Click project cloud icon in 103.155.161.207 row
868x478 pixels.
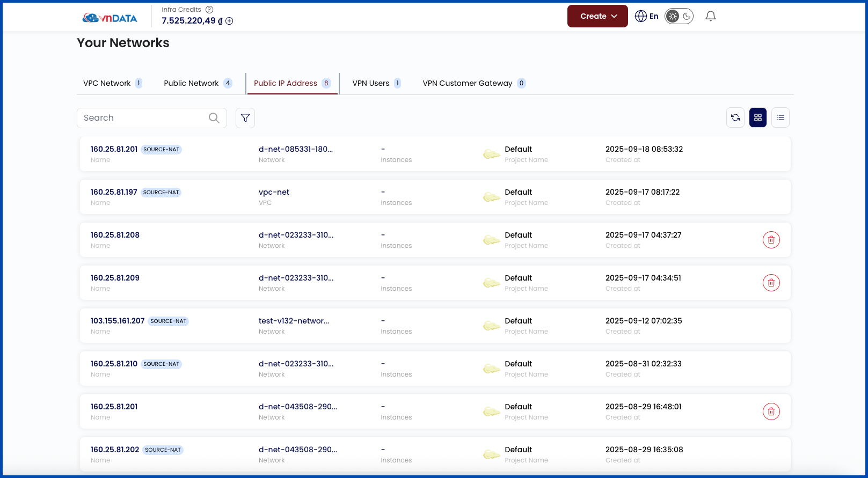[492, 326]
